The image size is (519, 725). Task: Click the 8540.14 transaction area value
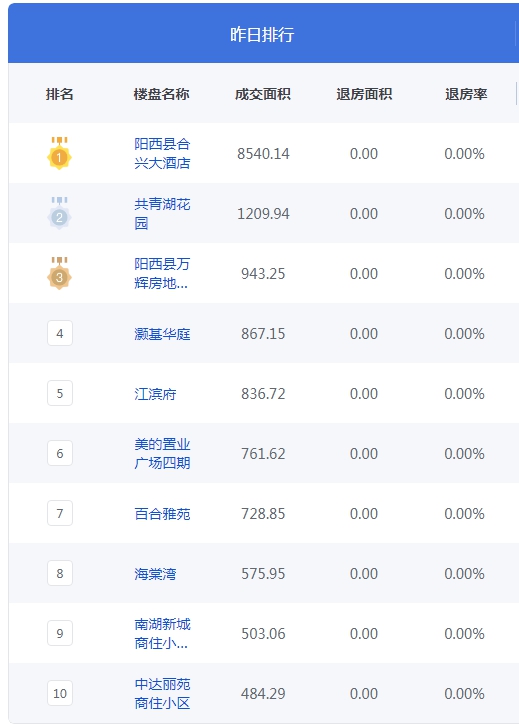tap(263, 154)
